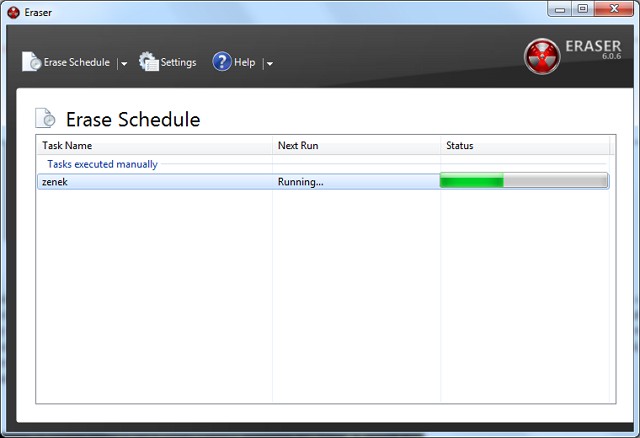Open the Settings label in toolbar

178,62
